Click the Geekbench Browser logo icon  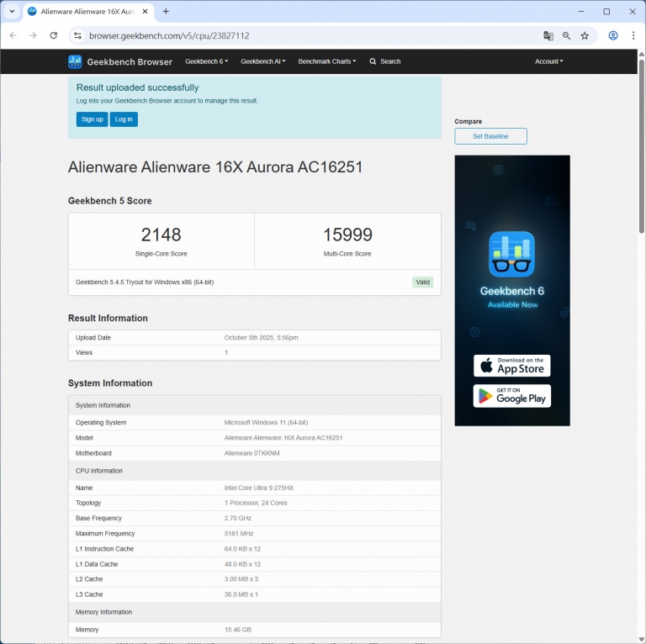click(75, 61)
